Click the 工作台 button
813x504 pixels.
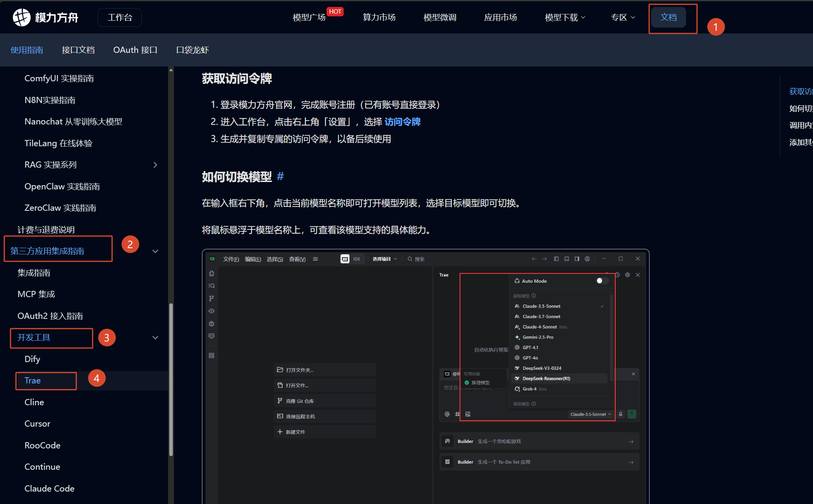point(119,17)
